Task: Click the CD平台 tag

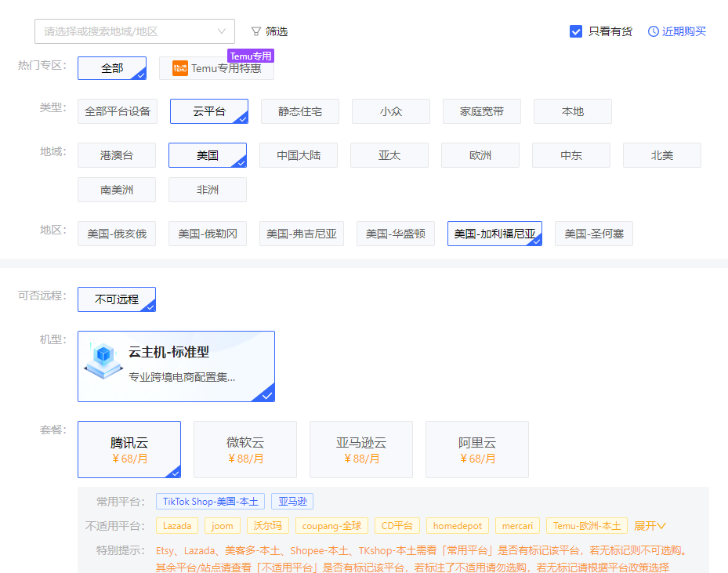Action: [397, 526]
